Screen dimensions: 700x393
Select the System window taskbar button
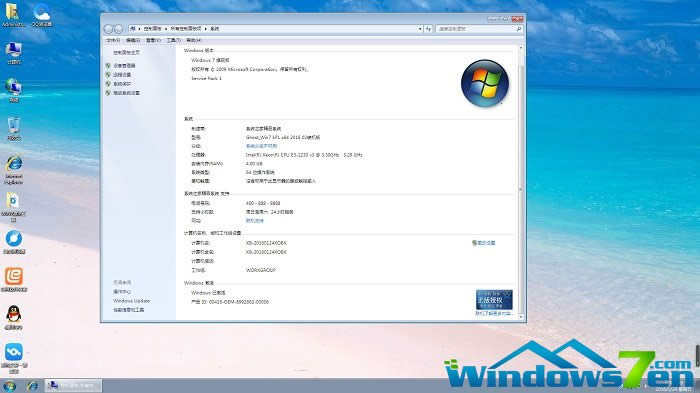pos(73,385)
